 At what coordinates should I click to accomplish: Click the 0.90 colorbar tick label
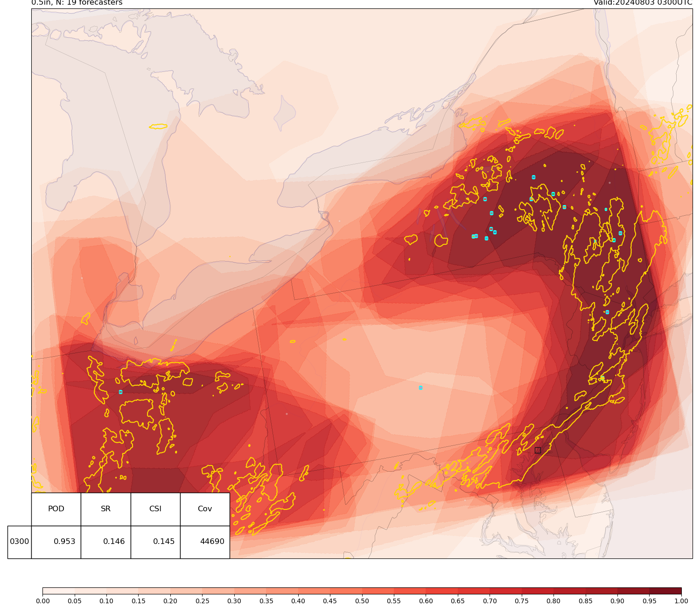click(x=617, y=601)
